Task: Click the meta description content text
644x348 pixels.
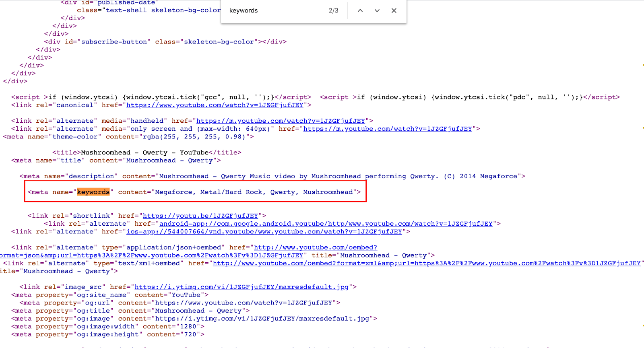Action: point(338,176)
